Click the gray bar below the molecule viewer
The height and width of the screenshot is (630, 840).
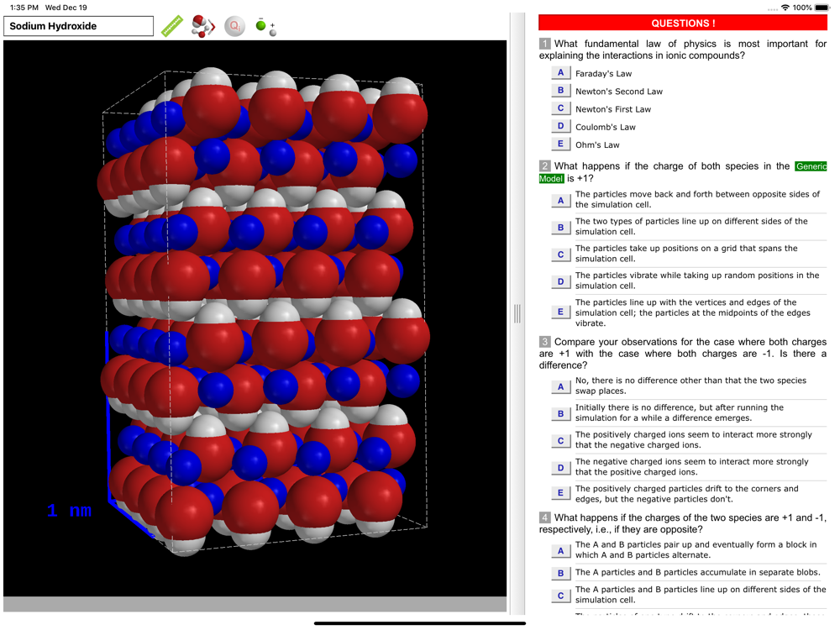(255, 604)
